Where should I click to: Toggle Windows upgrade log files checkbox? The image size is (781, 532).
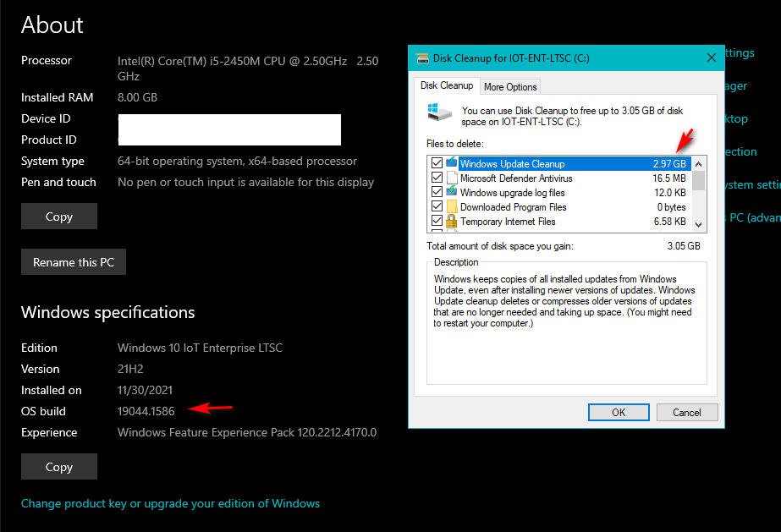[x=437, y=192]
